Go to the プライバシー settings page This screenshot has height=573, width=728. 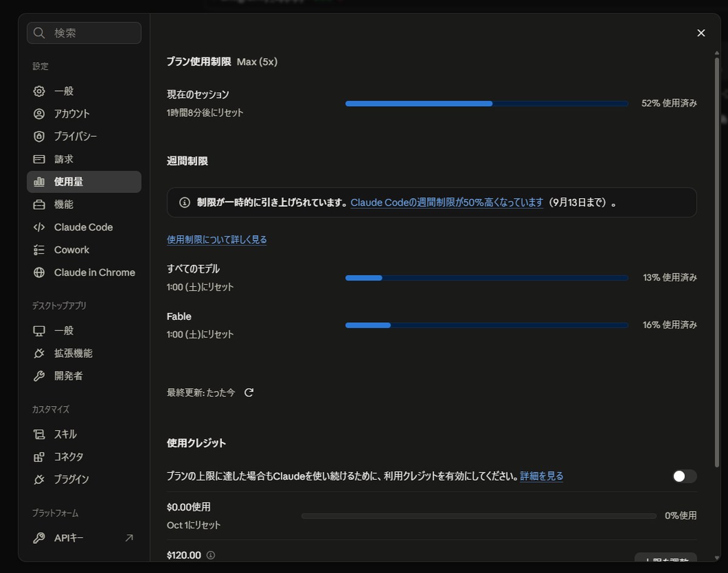(84, 136)
